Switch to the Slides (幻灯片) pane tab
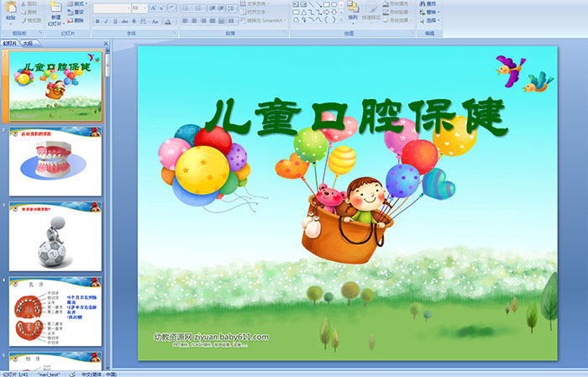The width and height of the screenshot is (588, 377). pos(10,44)
